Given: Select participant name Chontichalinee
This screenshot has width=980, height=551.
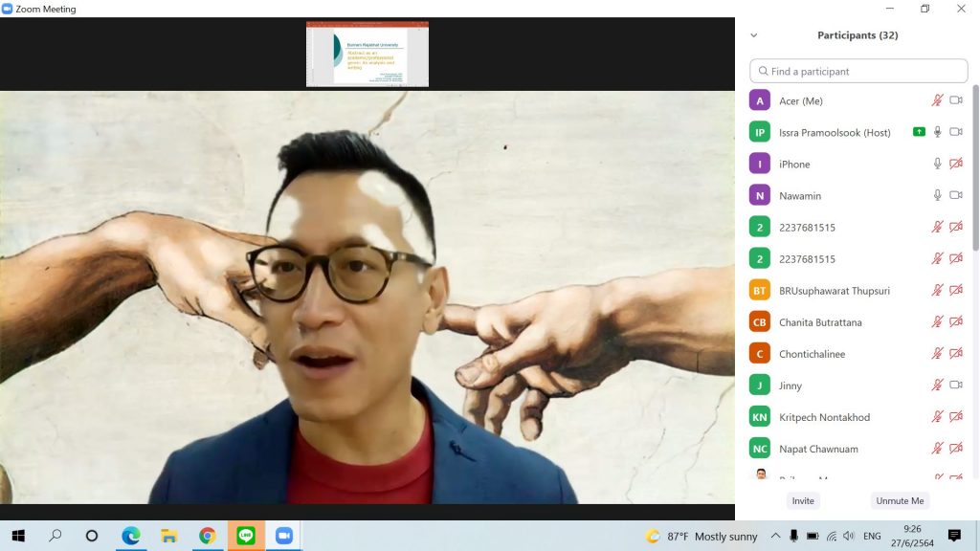Looking at the screenshot, I should [x=812, y=354].
